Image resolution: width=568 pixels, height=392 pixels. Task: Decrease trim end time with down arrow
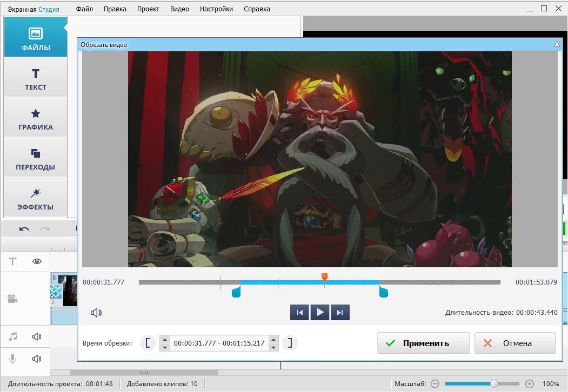pyautogui.click(x=273, y=347)
